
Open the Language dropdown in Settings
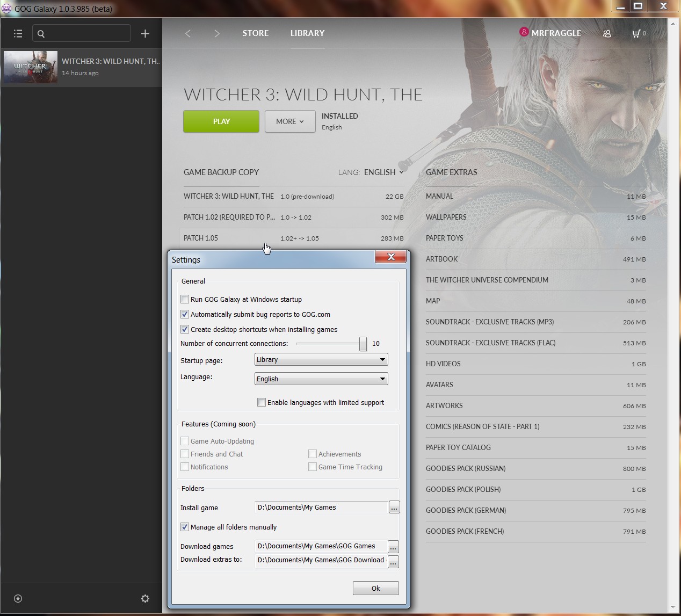321,379
